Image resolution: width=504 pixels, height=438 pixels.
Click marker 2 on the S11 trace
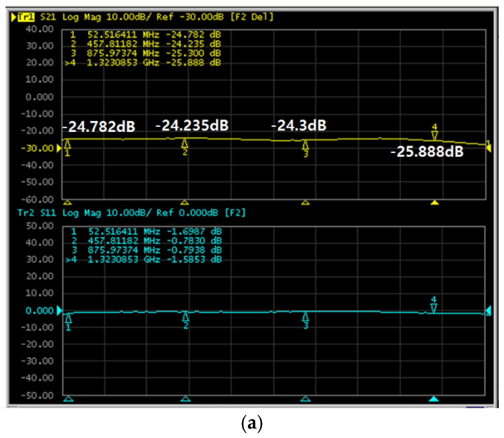click(186, 317)
